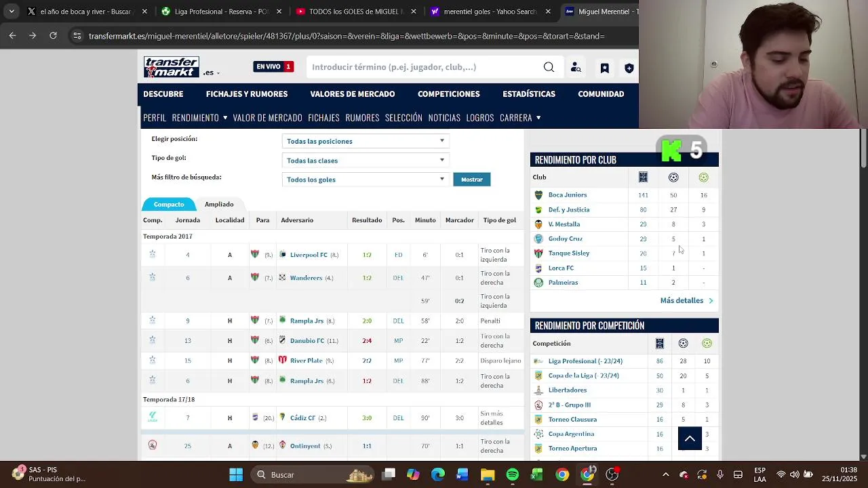Expand the Rendimiento menu
868x488 pixels.
[199, 118]
